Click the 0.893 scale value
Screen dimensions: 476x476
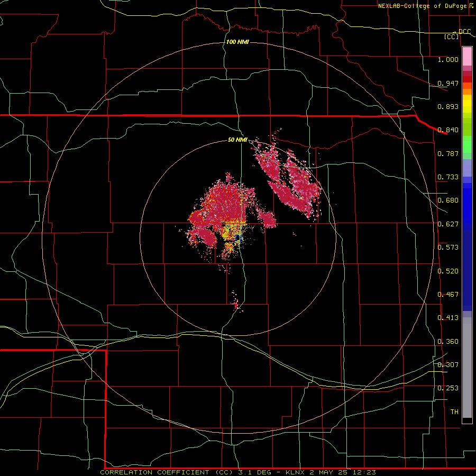point(448,106)
